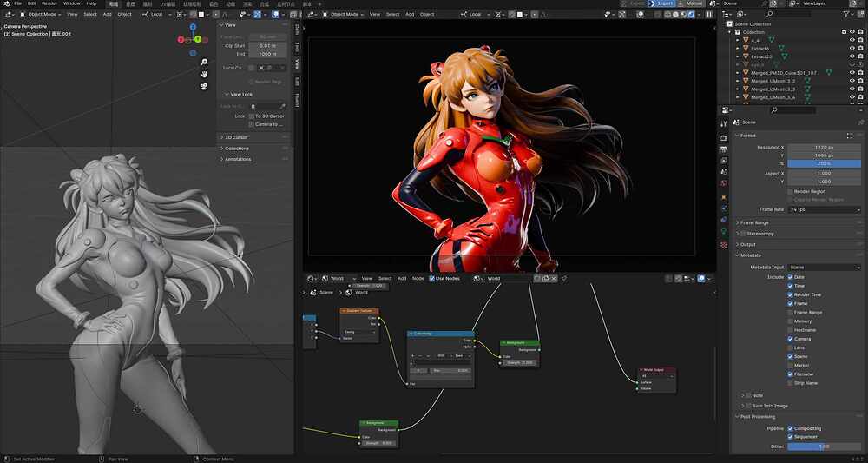Click the blue Z axis on navigation gizmo

(x=193, y=27)
